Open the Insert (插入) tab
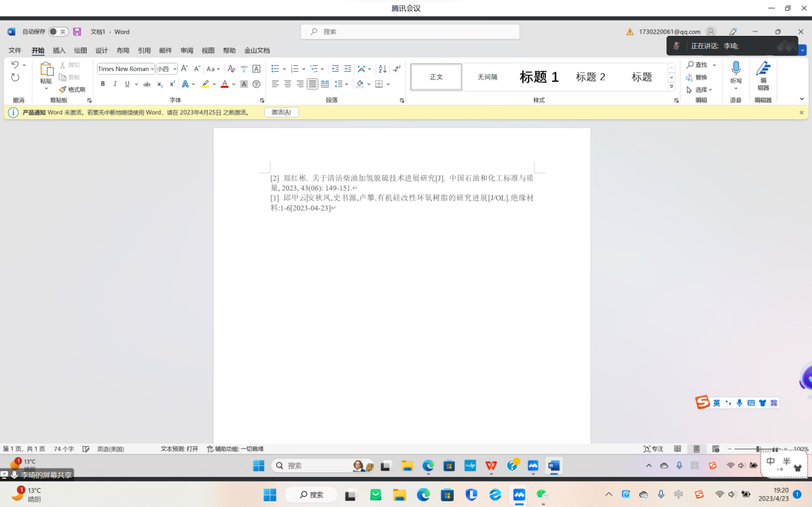This screenshot has height=507, width=812. (x=59, y=51)
